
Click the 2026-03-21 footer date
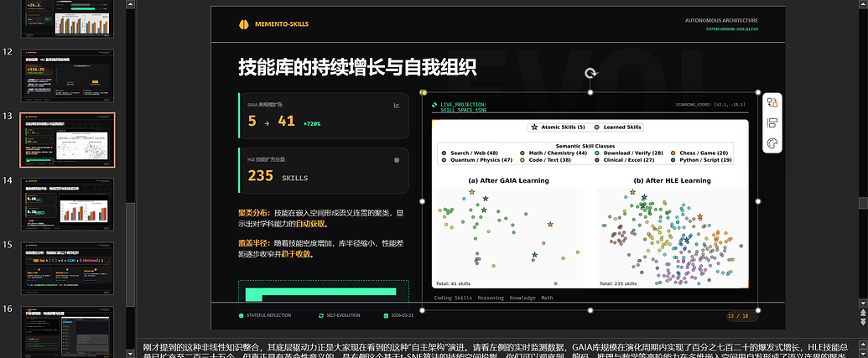(x=403, y=315)
